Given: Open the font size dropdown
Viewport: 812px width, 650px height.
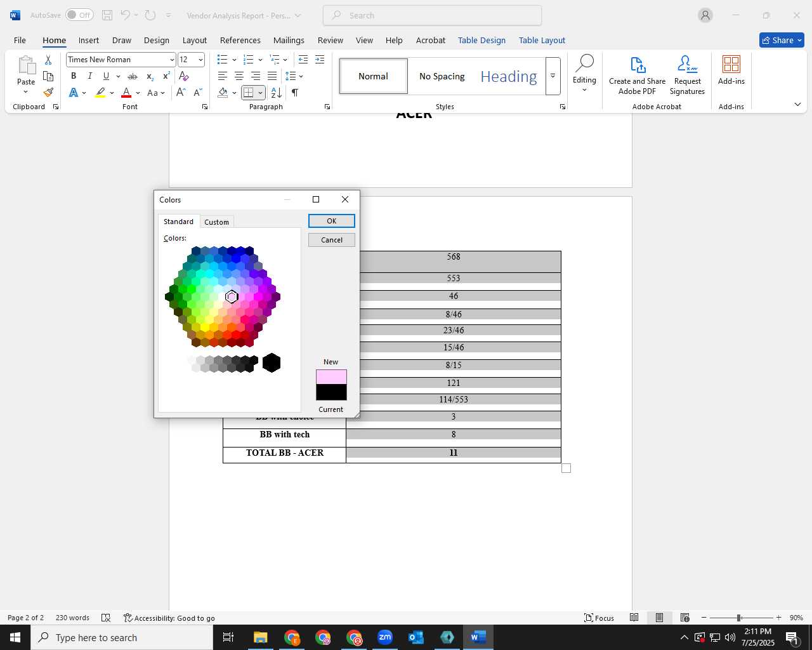Looking at the screenshot, I should [x=200, y=60].
